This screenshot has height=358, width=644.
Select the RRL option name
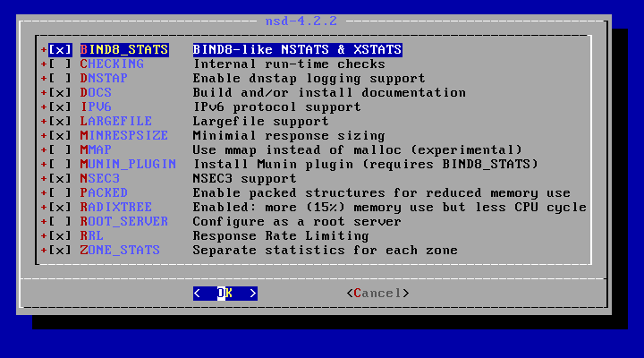(92, 236)
